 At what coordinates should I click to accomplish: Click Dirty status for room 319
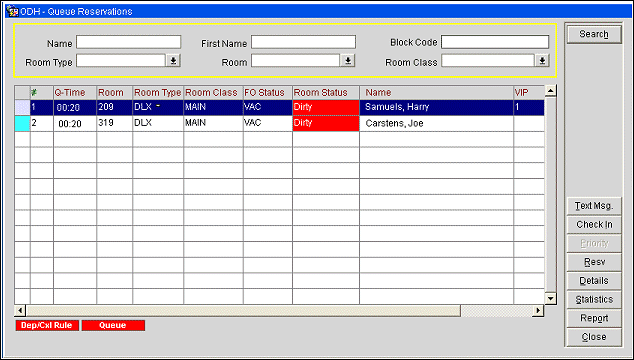point(326,123)
